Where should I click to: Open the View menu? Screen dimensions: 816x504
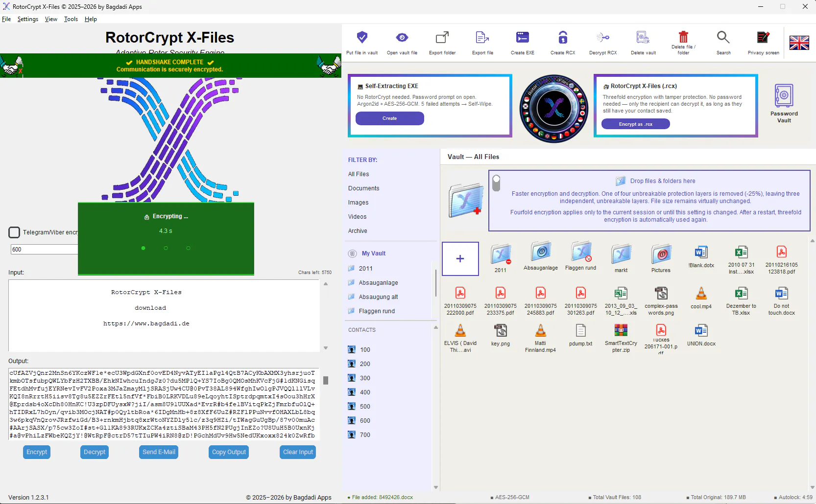coord(51,19)
